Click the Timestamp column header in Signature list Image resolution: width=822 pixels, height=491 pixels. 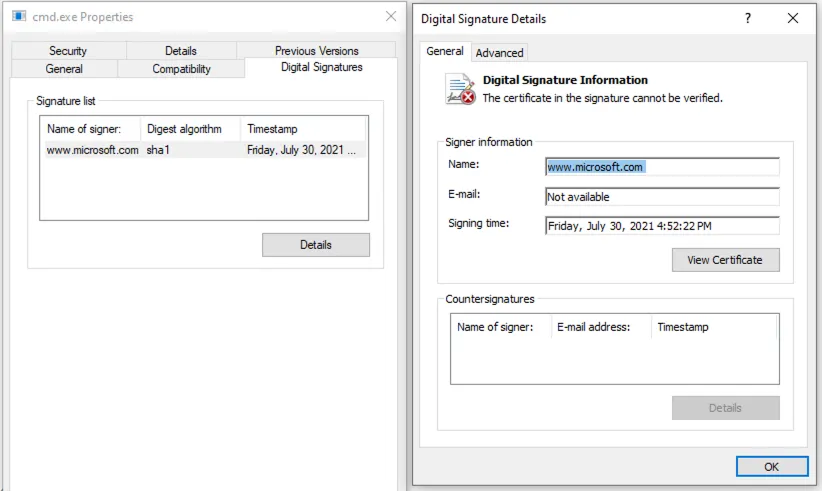click(303, 129)
